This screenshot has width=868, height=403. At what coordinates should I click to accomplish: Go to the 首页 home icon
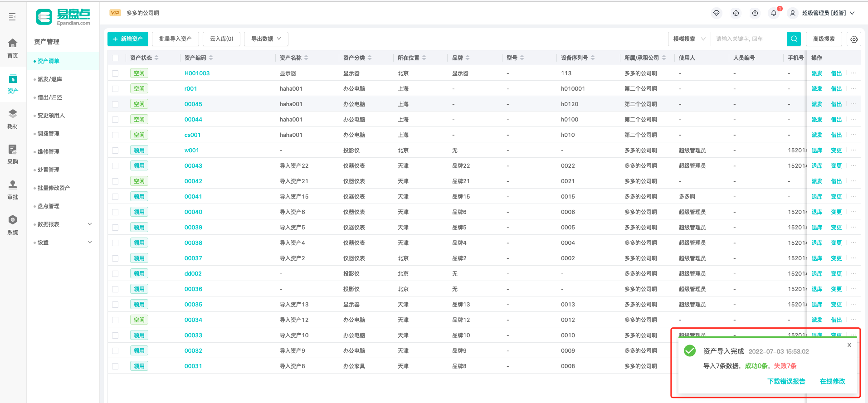pos(13,43)
